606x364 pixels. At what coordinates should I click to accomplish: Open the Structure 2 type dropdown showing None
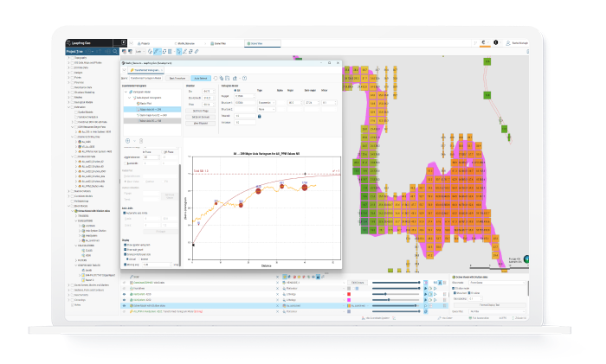click(267, 109)
